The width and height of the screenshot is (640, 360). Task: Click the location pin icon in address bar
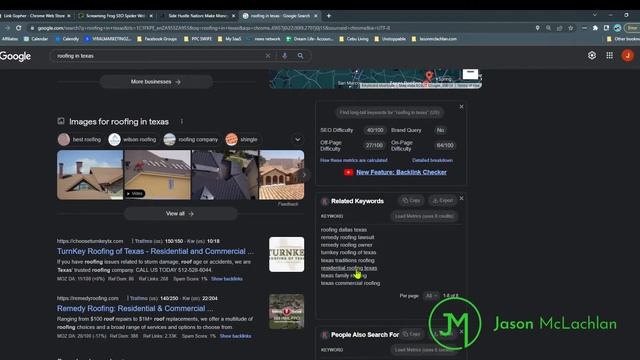click(x=538, y=28)
